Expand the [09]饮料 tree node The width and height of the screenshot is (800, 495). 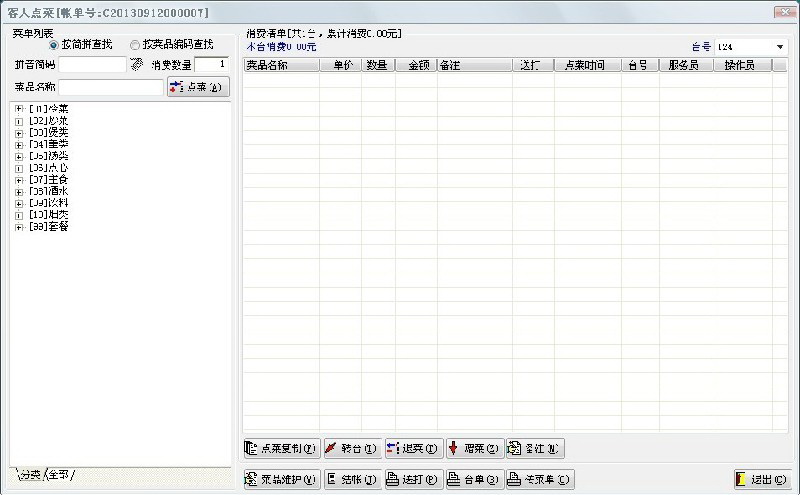19,204
